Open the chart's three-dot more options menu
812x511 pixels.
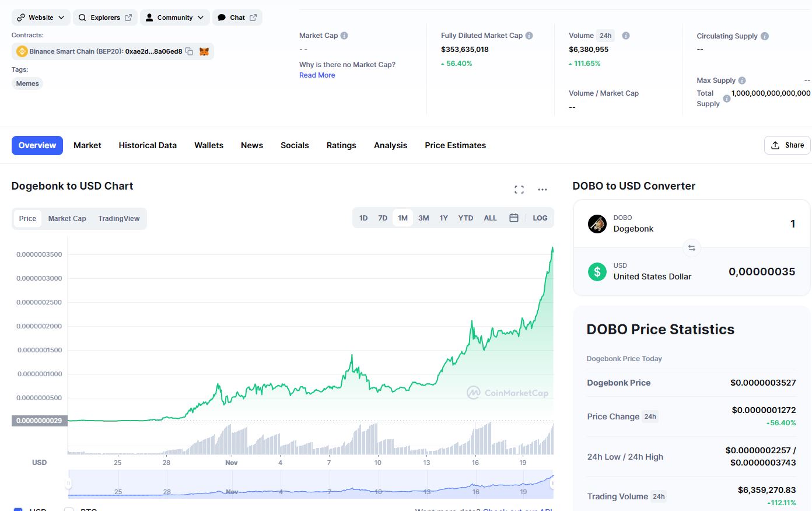click(542, 190)
